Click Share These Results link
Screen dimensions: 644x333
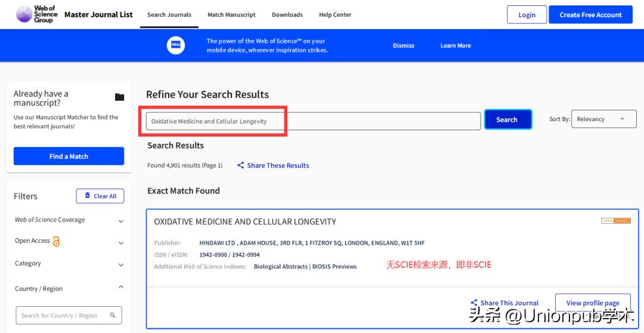[278, 165]
